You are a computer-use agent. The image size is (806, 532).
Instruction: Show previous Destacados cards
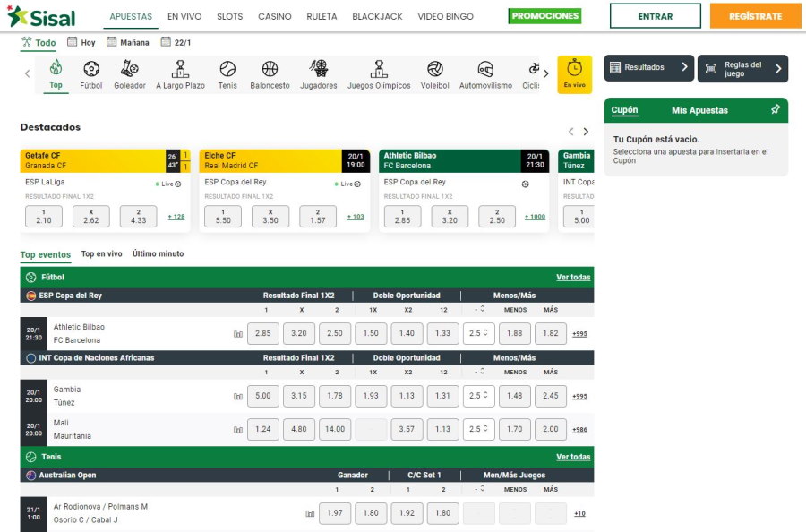[x=571, y=132]
